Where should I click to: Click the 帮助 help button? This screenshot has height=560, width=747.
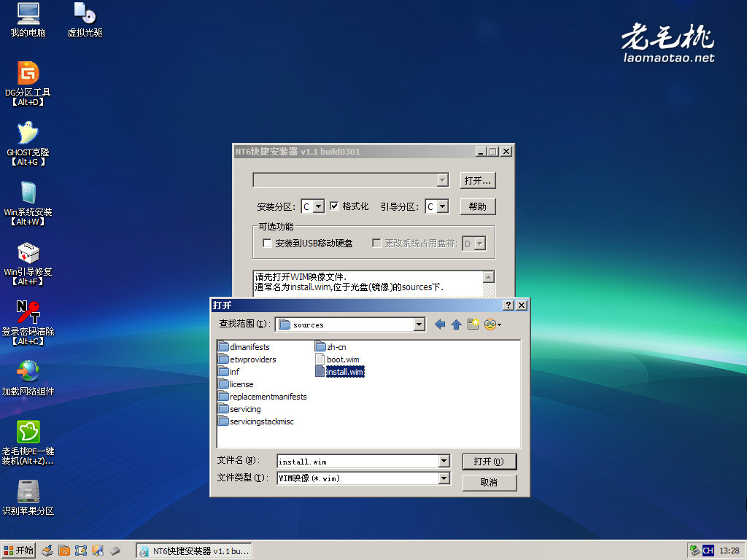click(478, 206)
